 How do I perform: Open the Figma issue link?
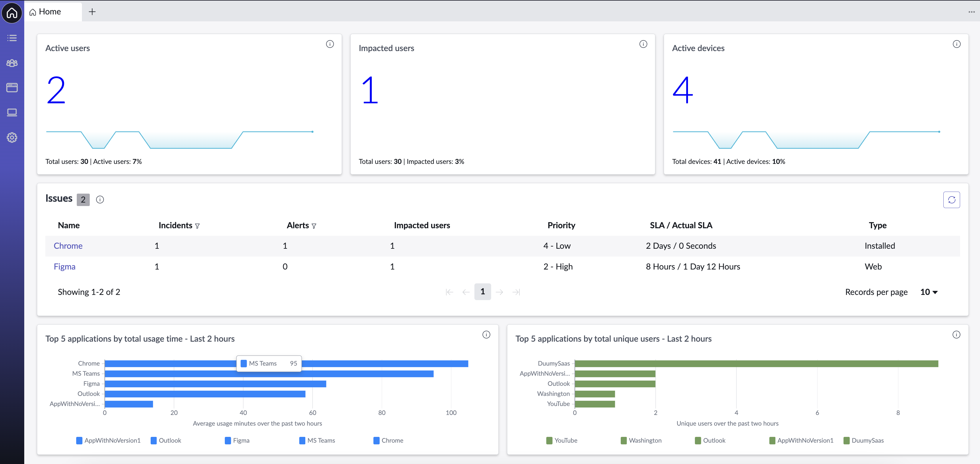point(65,267)
